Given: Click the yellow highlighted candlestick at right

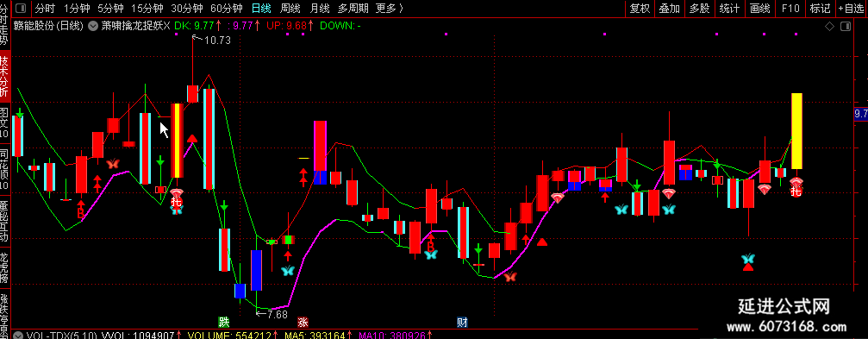Looking at the screenshot, I should 796,131.
